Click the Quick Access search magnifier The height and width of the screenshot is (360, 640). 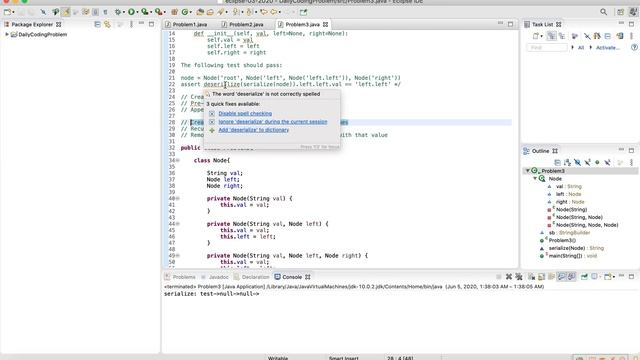click(604, 12)
